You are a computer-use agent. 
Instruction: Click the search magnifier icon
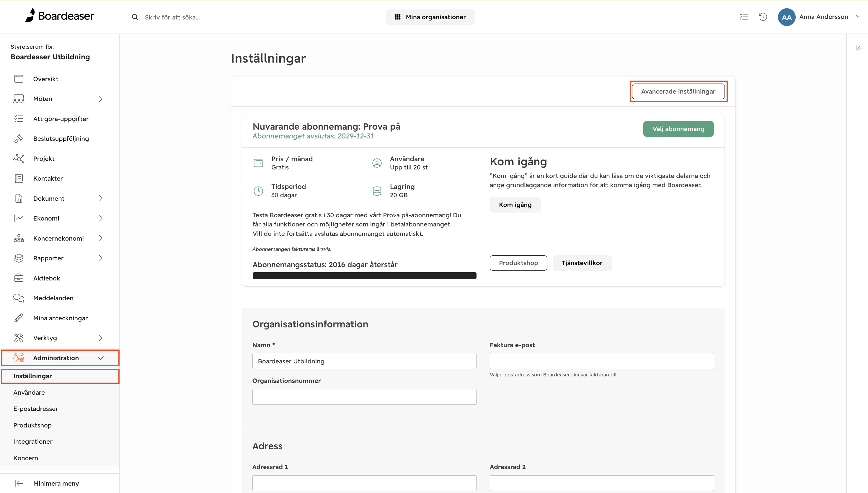135,17
